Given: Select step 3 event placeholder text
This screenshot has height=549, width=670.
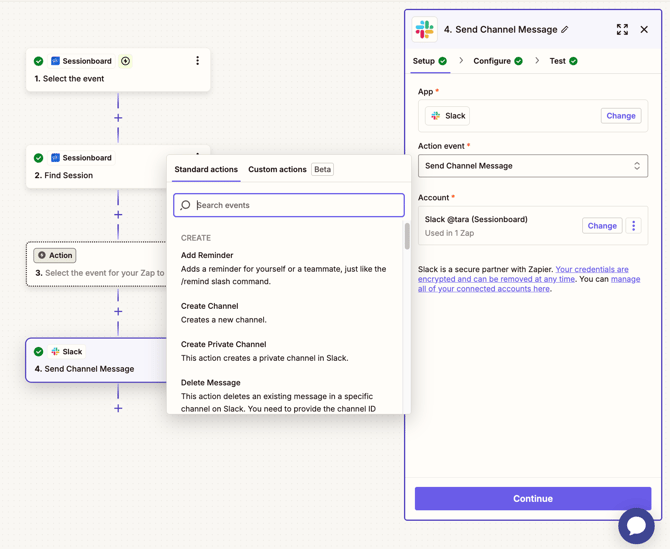Looking at the screenshot, I should coord(104,273).
